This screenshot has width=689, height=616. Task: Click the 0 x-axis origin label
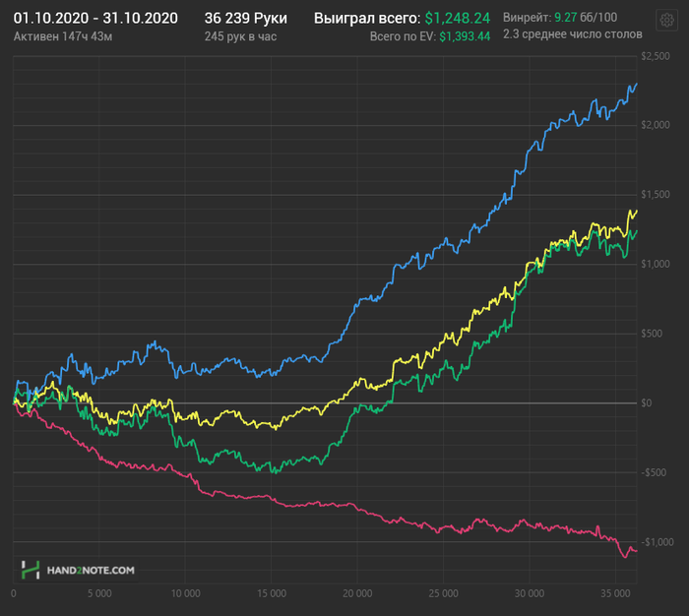click(x=14, y=593)
